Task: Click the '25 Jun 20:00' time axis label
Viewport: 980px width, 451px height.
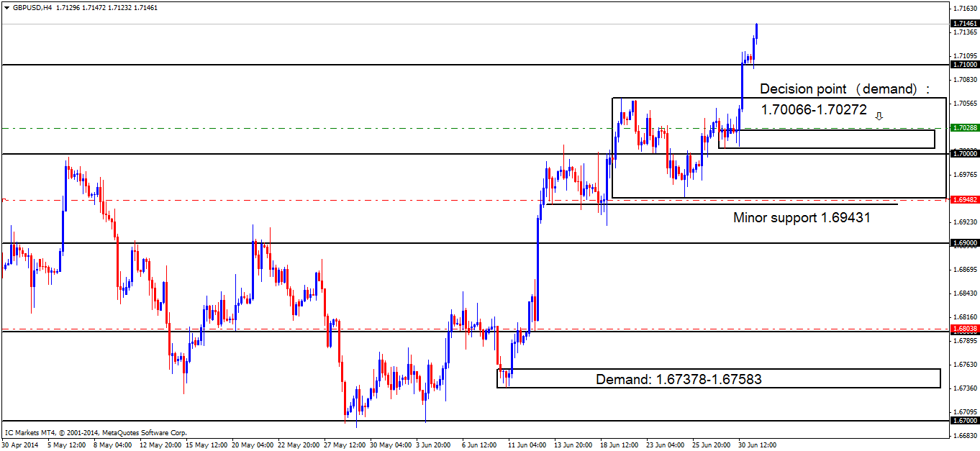Action: [x=712, y=445]
